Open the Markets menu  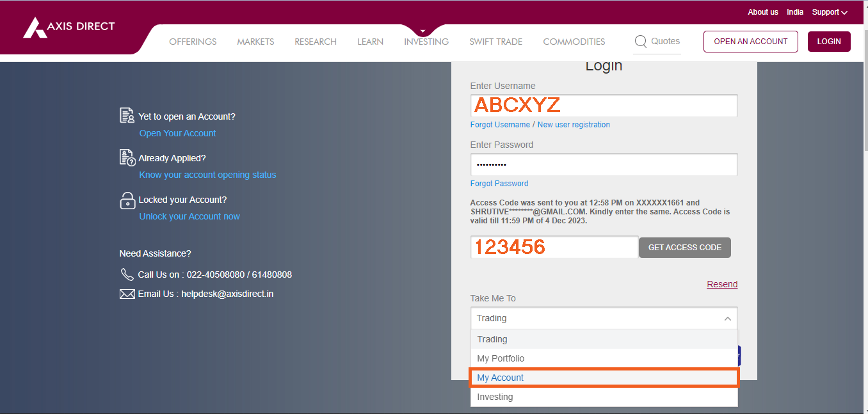coord(255,42)
